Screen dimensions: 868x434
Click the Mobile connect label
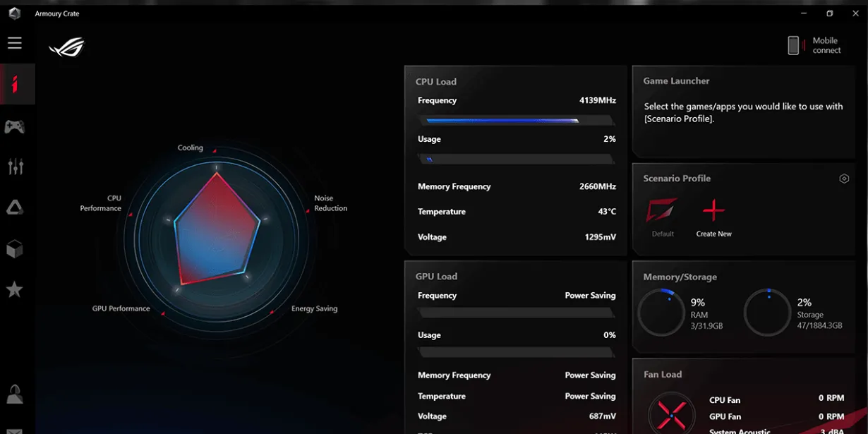(826, 45)
